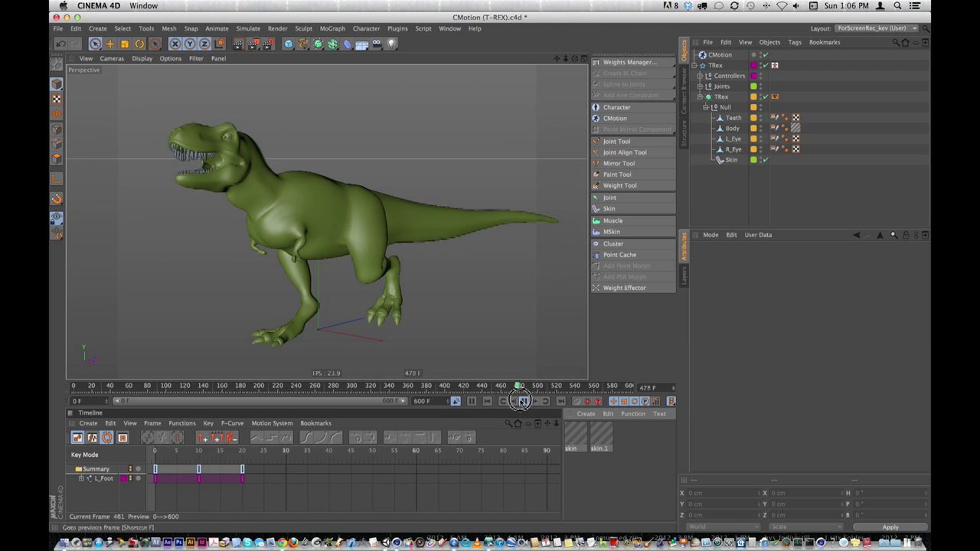Open the Weights Manager

[633, 62]
